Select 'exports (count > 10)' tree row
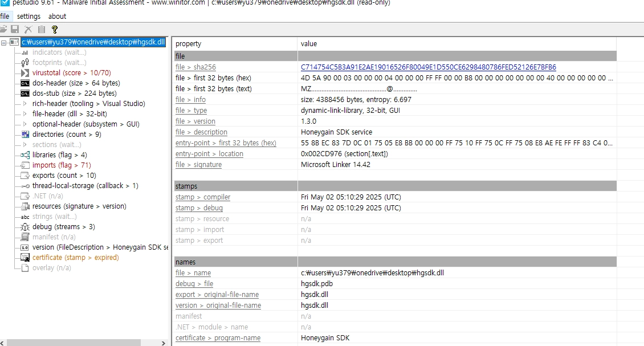Screen dimensions: 644x346 pyautogui.click(x=64, y=176)
